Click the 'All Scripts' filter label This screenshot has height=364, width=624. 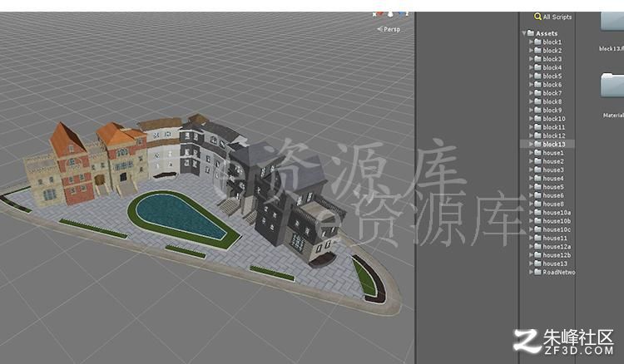coord(557,17)
